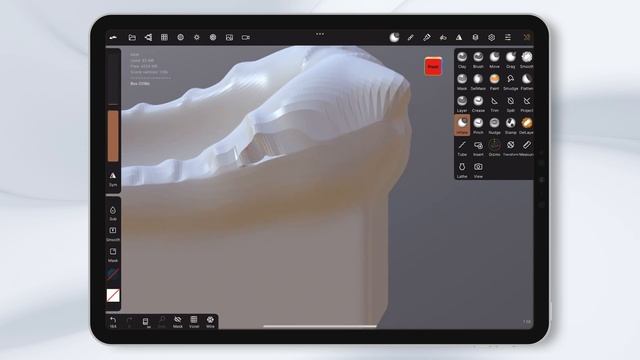Open the Settings gear menu
The width and height of the screenshot is (640, 360).
491,37
